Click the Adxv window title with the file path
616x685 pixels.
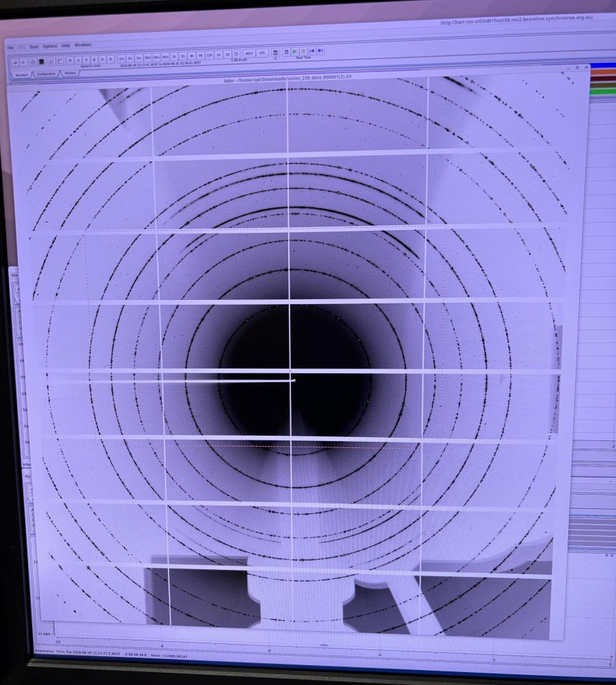287,79
